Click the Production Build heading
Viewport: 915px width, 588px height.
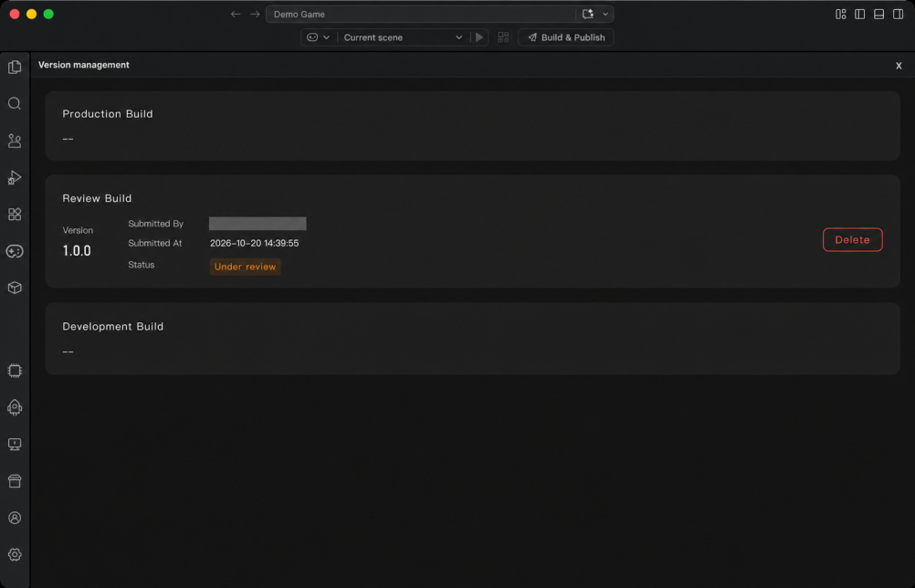[108, 114]
